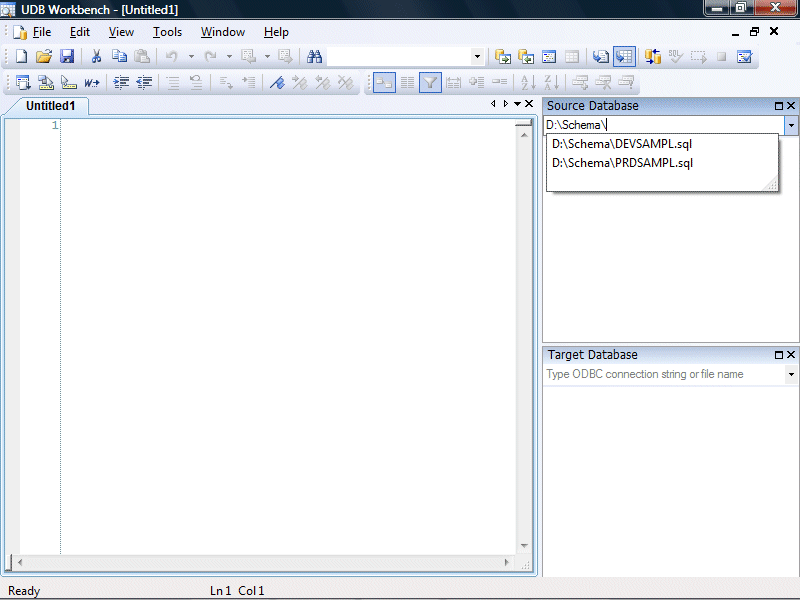800x600 pixels.
Task: Click the pointer-over-ruler icon on second toolbar
Action: point(68,82)
